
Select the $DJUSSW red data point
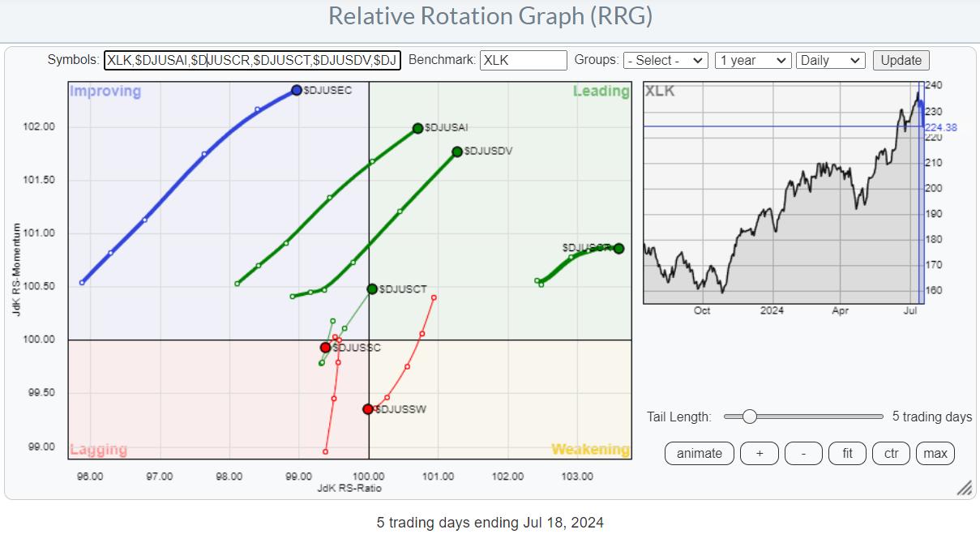coord(368,409)
